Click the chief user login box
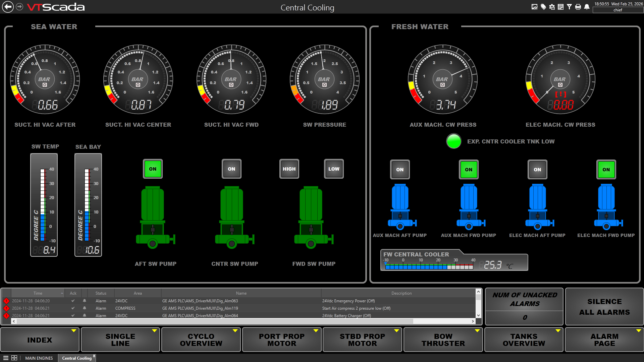The image size is (644, 362). (x=618, y=10)
